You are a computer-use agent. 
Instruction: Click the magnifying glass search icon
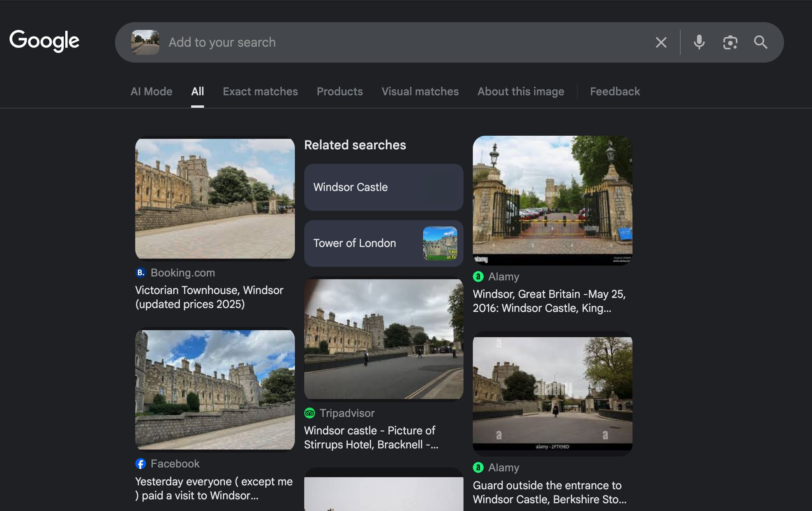tap(760, 42)
